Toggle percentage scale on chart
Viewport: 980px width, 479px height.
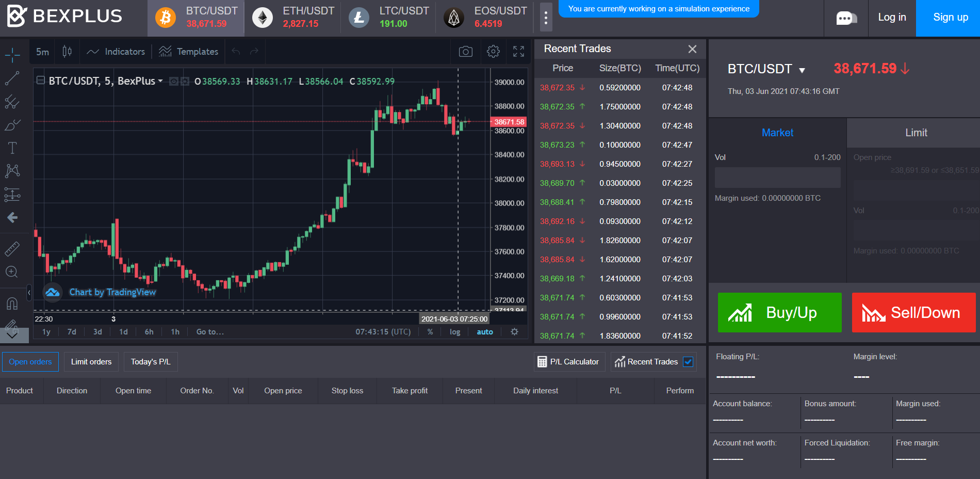430,332
